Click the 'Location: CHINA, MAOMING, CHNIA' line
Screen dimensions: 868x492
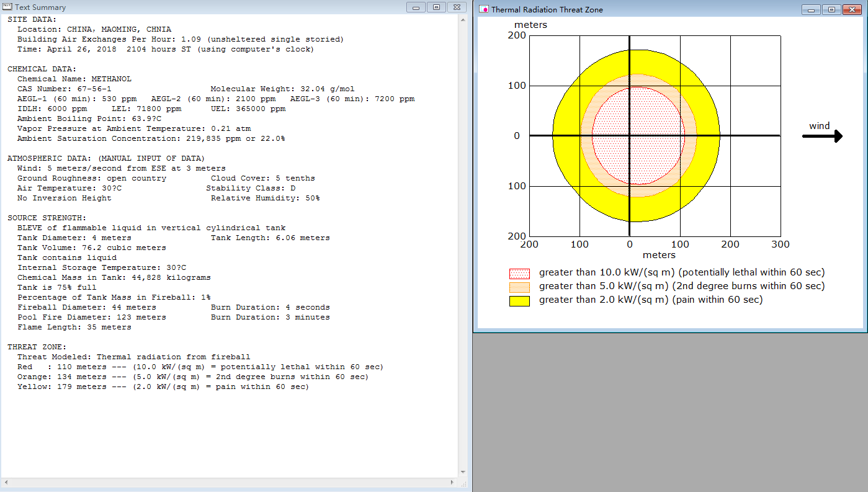tap(94, 29)
